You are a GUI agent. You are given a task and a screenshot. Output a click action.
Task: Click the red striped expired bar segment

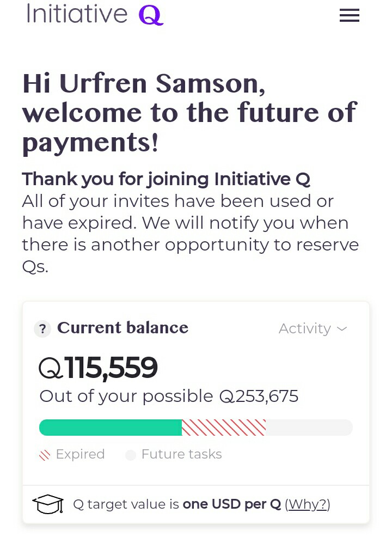coord(224,428)
